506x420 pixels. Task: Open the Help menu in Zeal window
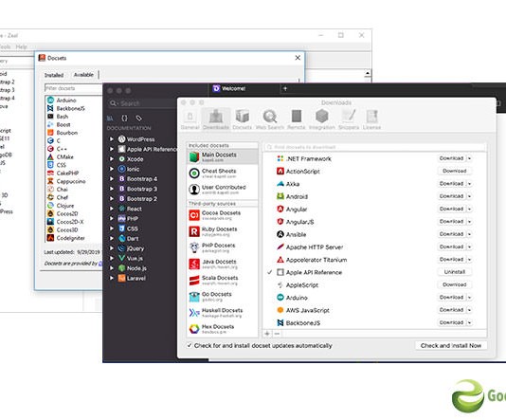[21, 46]
